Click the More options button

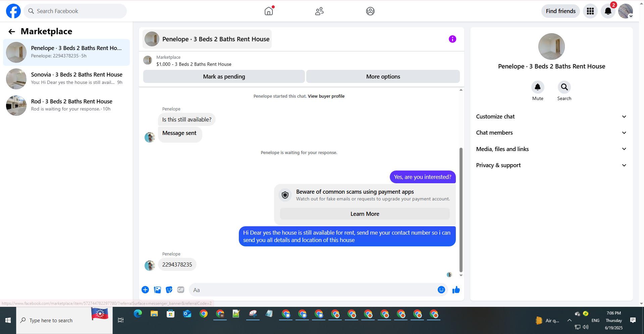click(383, 77)
